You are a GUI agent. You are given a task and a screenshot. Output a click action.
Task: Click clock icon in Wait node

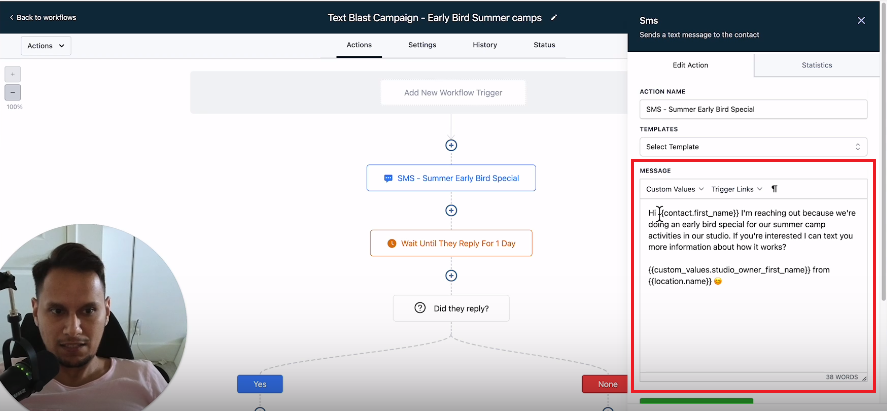391,243
